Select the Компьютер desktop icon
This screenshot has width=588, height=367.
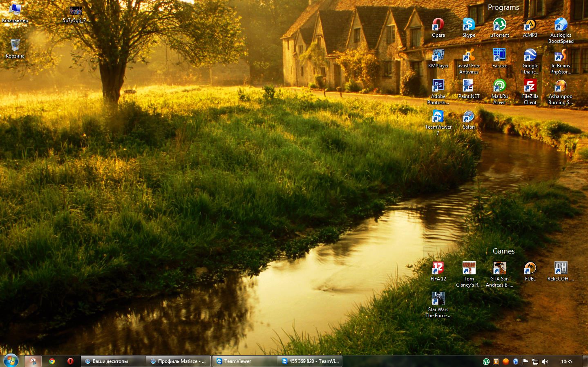coord(15,11)
